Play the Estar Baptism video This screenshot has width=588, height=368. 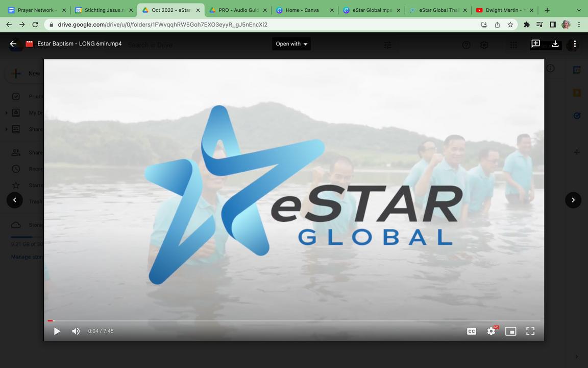point(57,331)
